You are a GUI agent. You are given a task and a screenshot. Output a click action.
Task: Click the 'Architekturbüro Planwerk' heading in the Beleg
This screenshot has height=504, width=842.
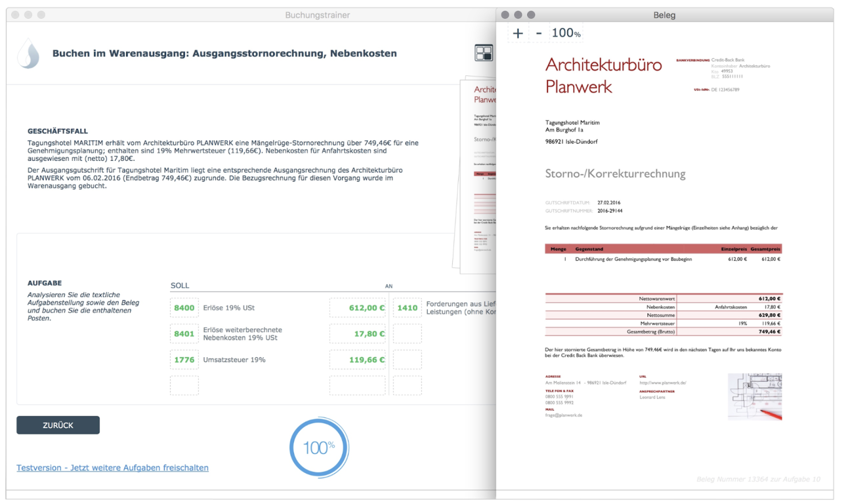[x=603, y=75]
